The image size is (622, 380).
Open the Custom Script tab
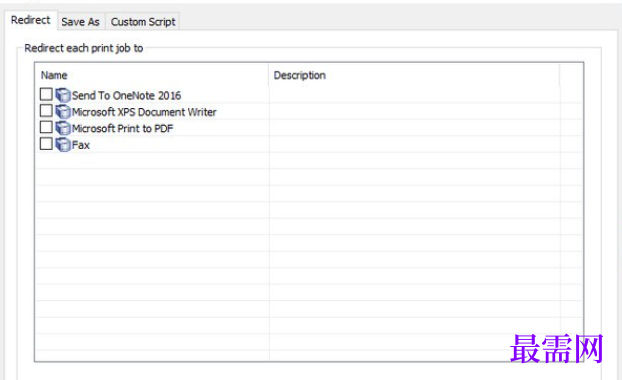click(x=143, y=22)
